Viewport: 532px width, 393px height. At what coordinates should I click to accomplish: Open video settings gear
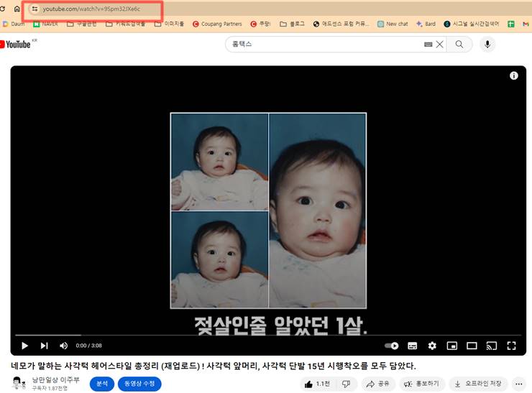432,346
